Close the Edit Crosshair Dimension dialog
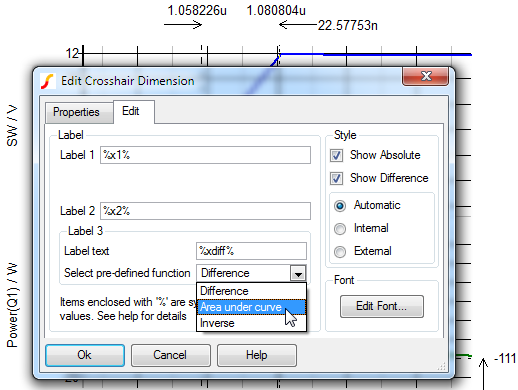This screenshot has height=390, width=518. (x=425, y=76)
